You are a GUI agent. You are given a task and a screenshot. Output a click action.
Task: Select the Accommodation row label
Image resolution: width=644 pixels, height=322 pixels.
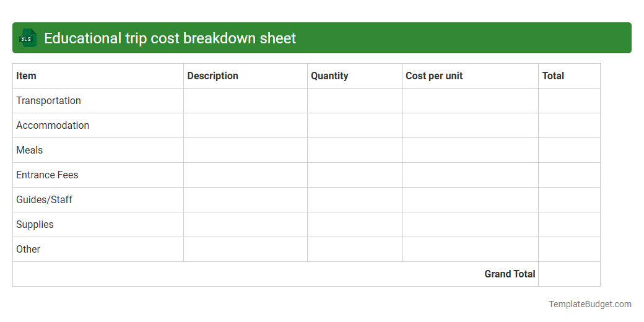(x=53, y=125)
